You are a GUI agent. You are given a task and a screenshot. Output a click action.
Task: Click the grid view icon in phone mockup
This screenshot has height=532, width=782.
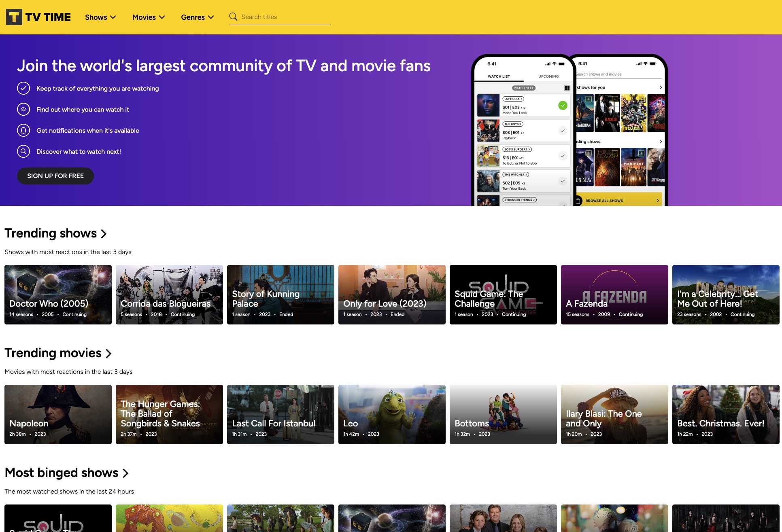coord(567,88)
